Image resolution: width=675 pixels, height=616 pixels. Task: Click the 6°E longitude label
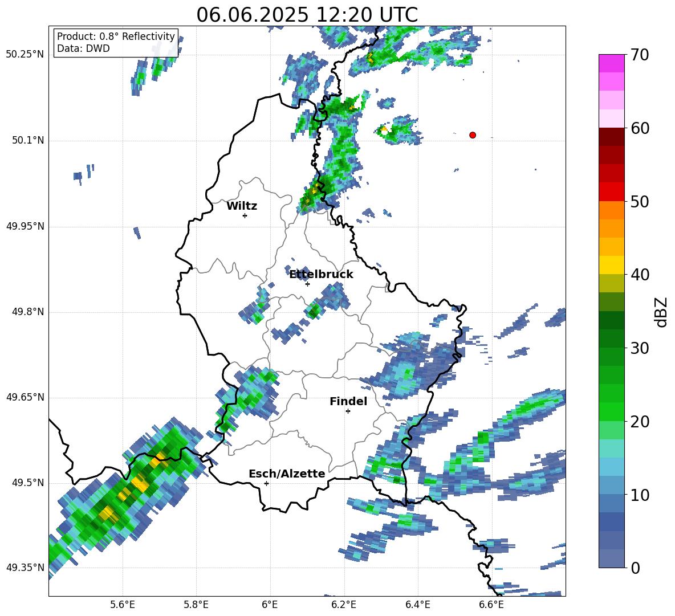(x=270, y=605)
